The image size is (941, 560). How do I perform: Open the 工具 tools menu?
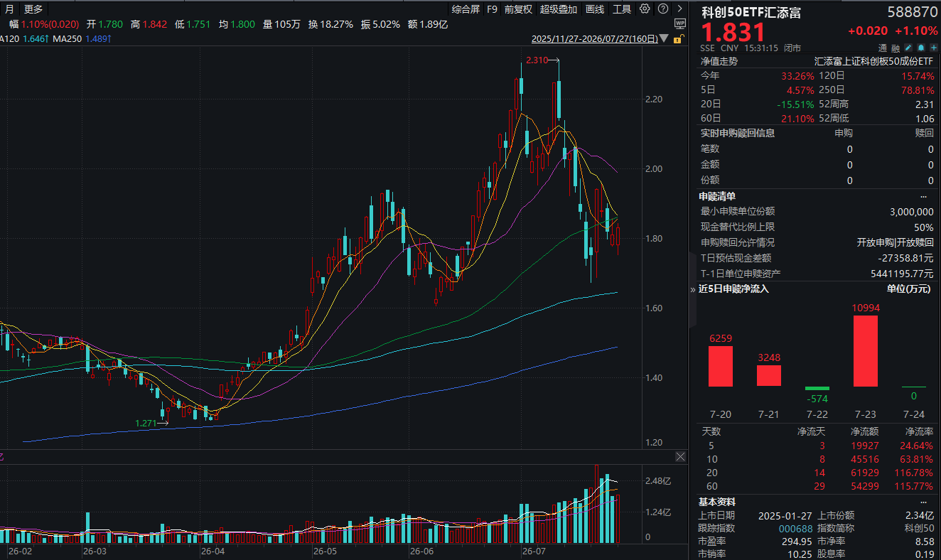pyautogui.click(x=622, y=9)
